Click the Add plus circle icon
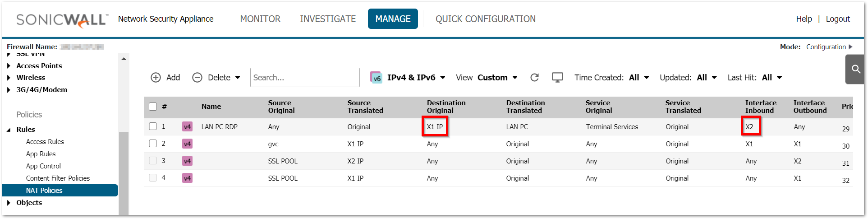The image size is (868, 219). [156, 78]
